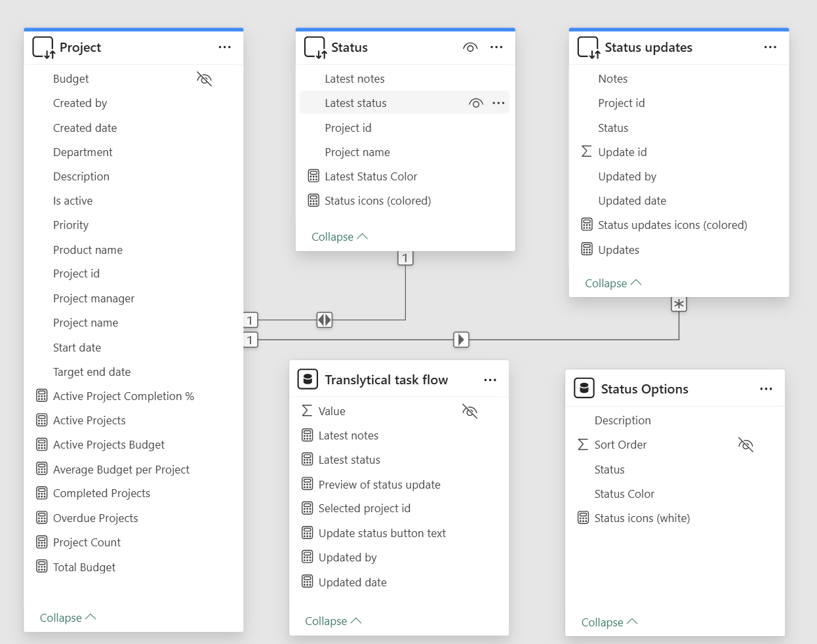Click the many-side asterisk marker near Status updates
This screenshot has width=817, height=644.
[x=679, y=303]
